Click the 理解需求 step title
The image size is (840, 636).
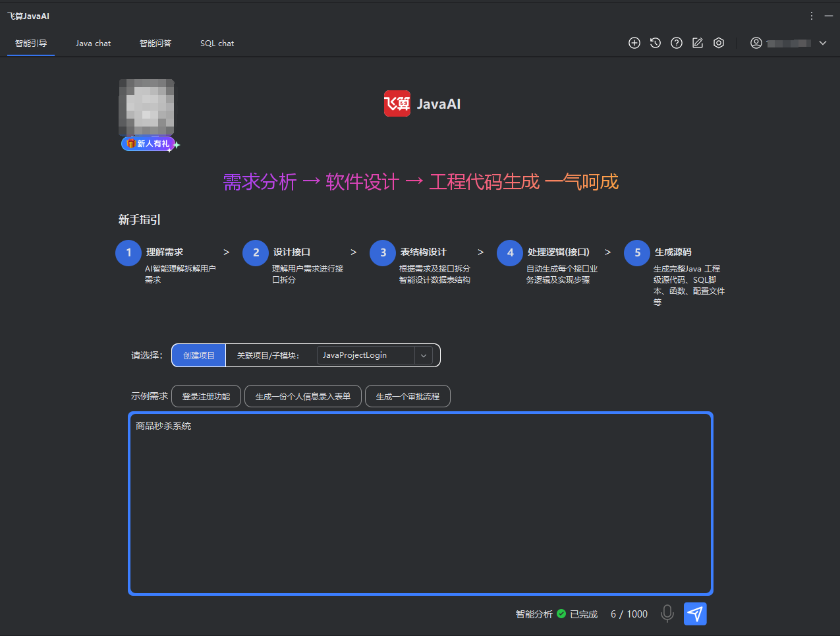pyautogui.click(x=165, y=252)
